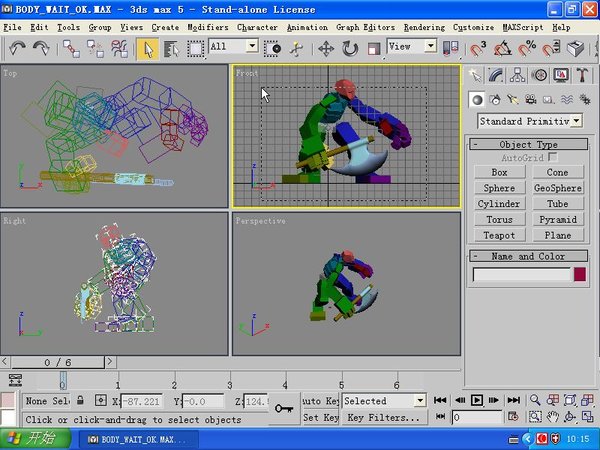600x450 pixels.
Task: Collapse the Object Type rollout
Action: [x=529, y=145]
